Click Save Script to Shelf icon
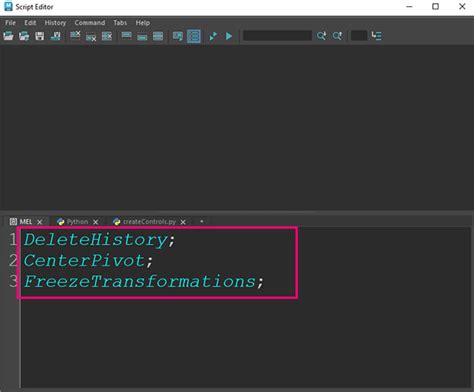The height and width of the screenshot is (392, 474). click(x=55, y=36)
